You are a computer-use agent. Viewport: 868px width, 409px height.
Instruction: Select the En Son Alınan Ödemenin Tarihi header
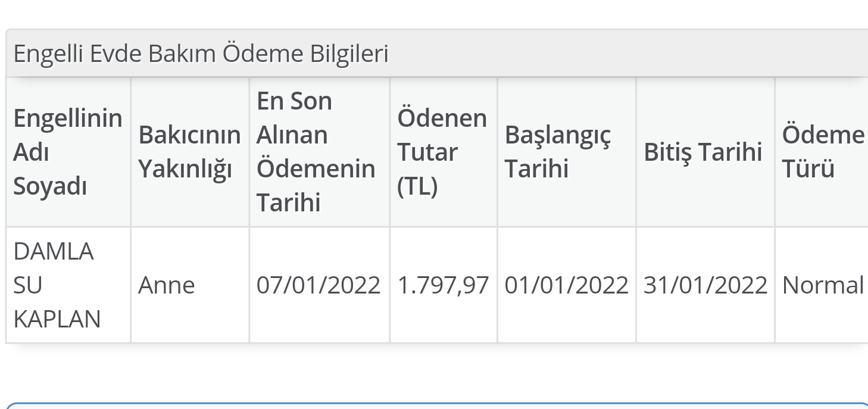click(316, 152)
